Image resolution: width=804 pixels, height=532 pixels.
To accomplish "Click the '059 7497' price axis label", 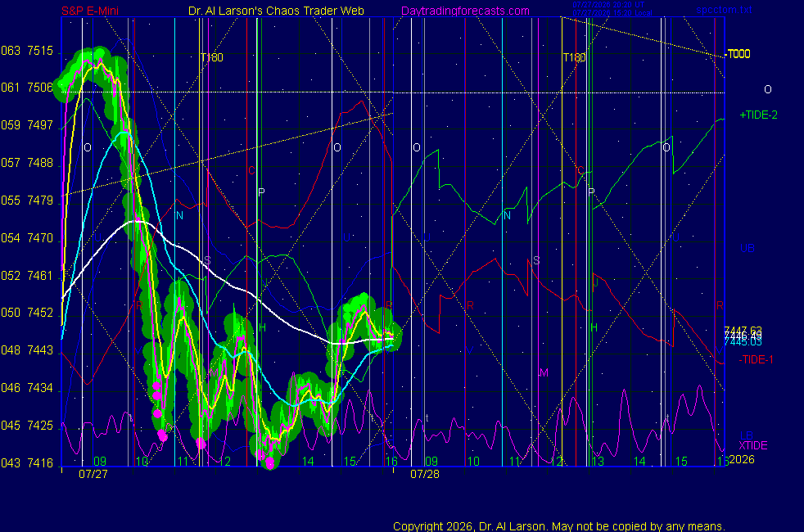I will [x=27, y=125].
